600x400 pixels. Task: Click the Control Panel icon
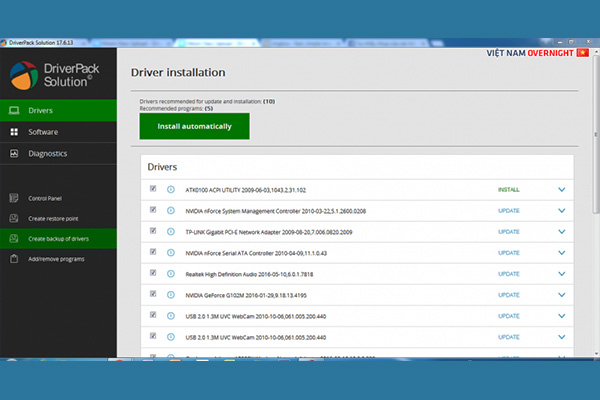point(14,198)
